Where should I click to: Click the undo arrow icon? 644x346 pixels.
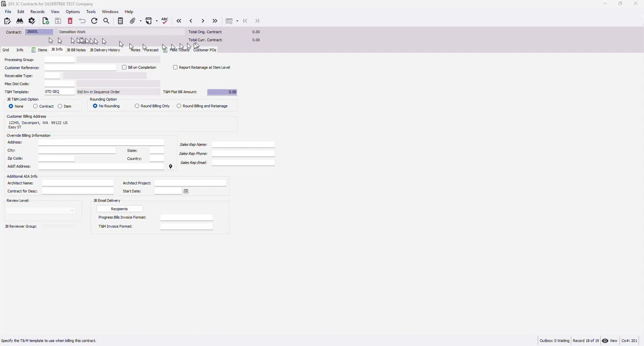point(82,21)
